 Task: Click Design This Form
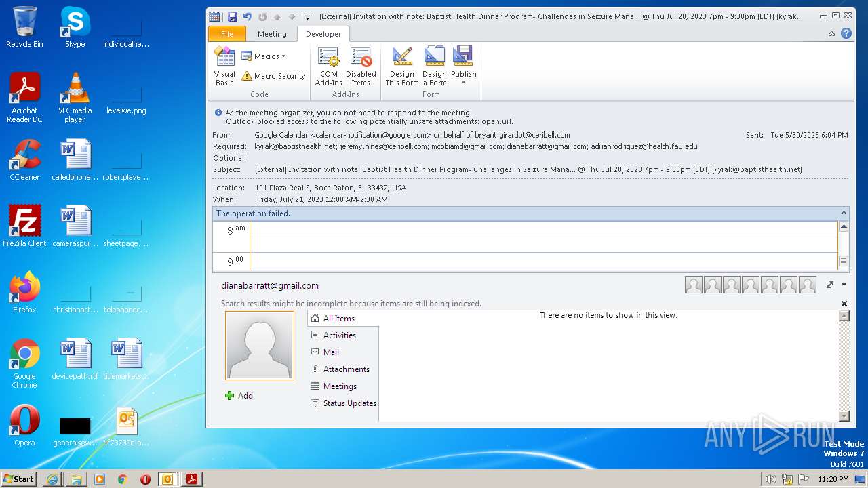(x=402, y=66)
